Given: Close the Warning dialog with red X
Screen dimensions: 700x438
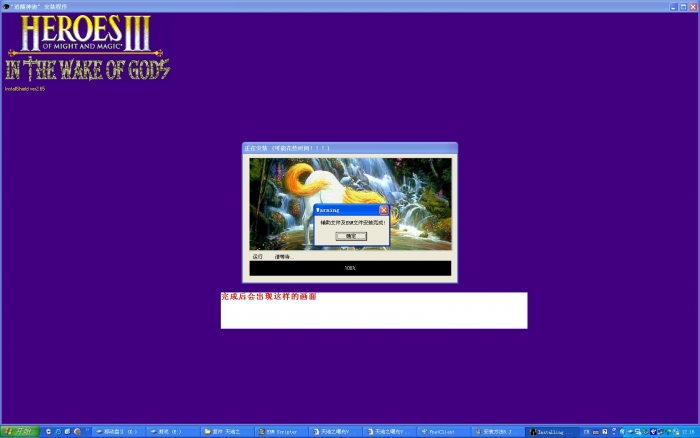Looking at the screenshot, I should click(383, 210).
